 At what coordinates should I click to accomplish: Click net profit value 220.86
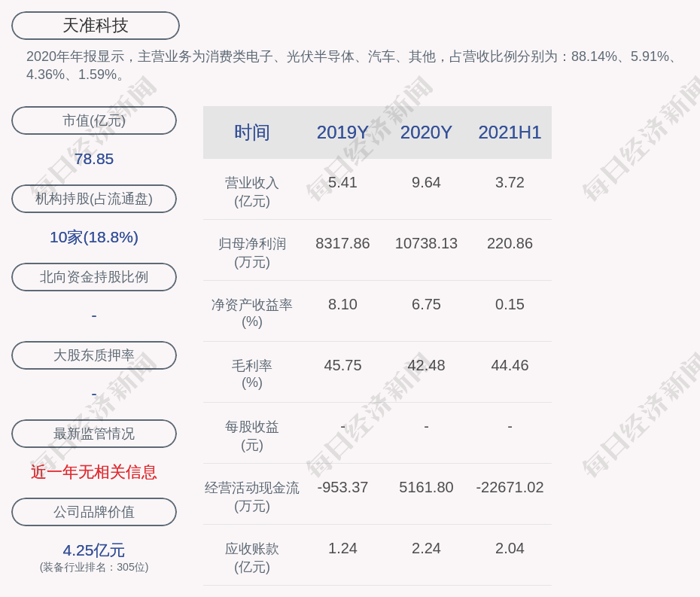[x=510, y=243]
